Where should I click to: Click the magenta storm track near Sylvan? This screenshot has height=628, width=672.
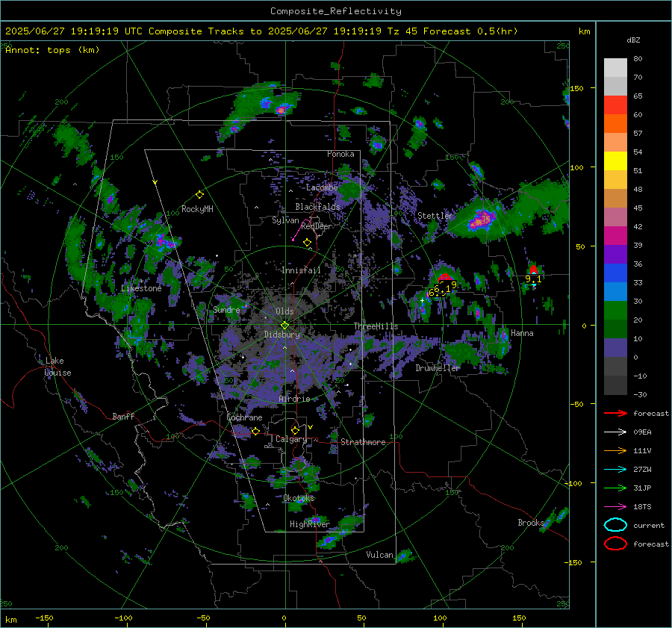pos(300,229)
